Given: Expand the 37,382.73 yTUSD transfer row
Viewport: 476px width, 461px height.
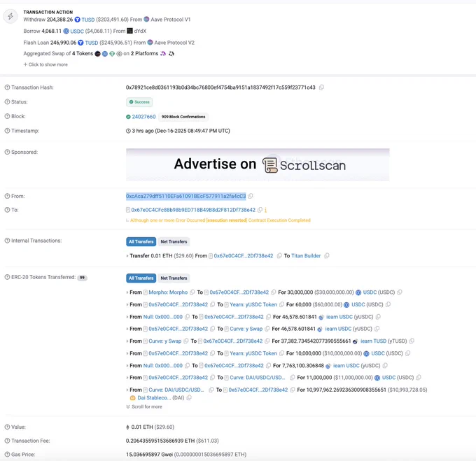Looking at the screenshot, I should click(127, 341).
